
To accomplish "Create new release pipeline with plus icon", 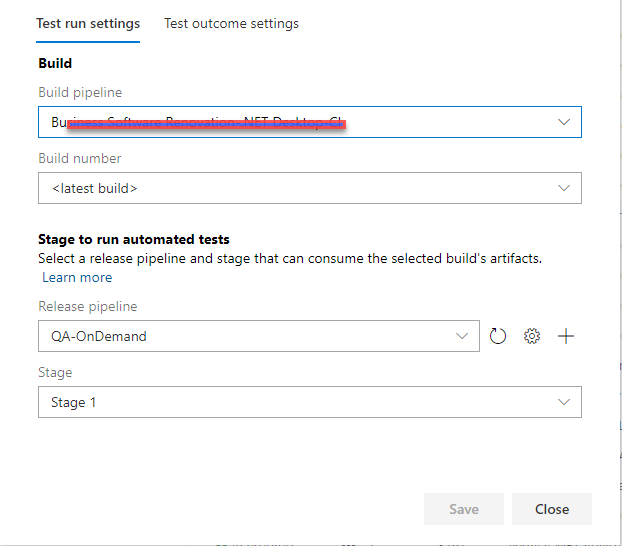I will pos(566,336).
